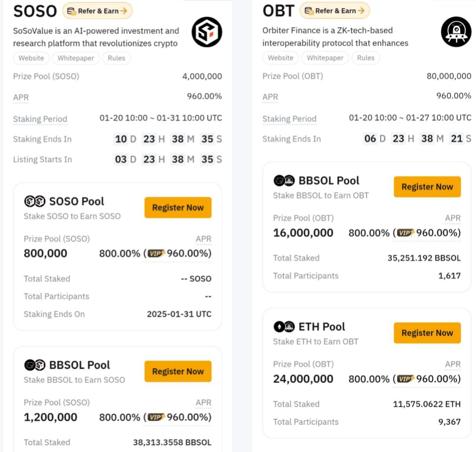This screenshot has height=452, width=476.
Task: Register Now for the OBT BBSOL Pool
Action: [427, 187]
